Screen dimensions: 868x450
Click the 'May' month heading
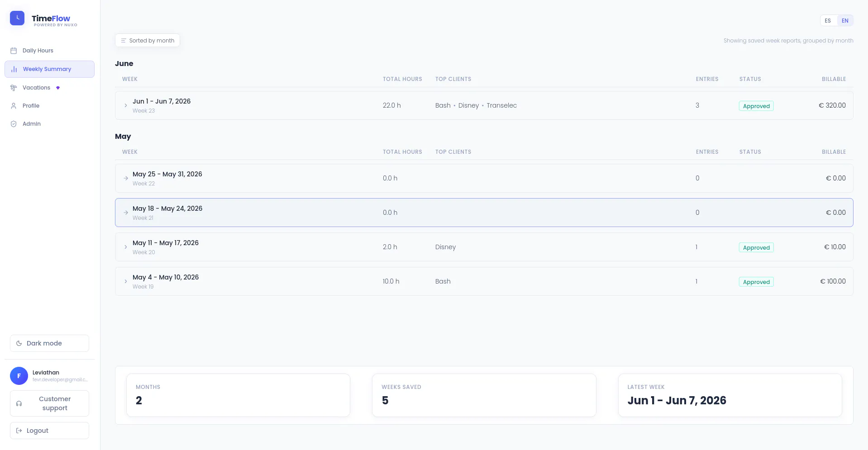123,137
